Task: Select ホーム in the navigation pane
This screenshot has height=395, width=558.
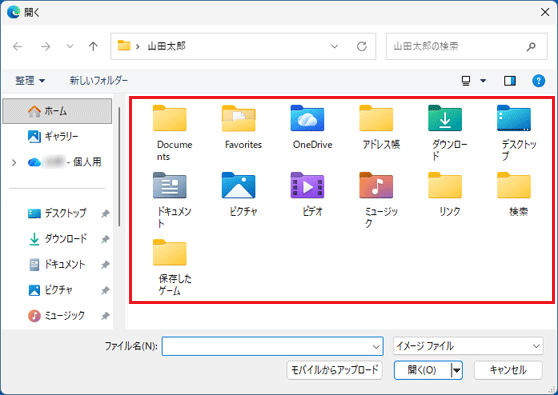Action: coord(57,111)
